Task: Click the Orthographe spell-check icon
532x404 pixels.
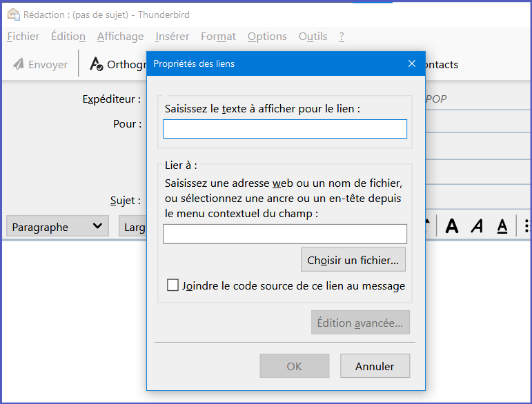Action: coord(97,64)
